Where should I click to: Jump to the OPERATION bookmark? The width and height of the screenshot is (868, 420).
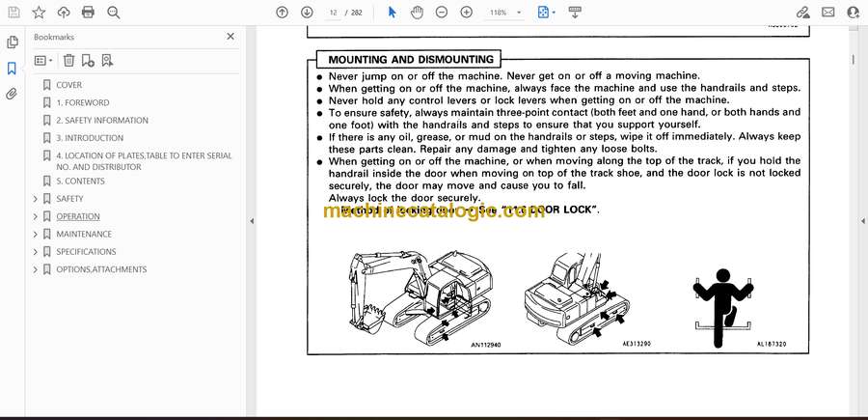pos(78,216)
